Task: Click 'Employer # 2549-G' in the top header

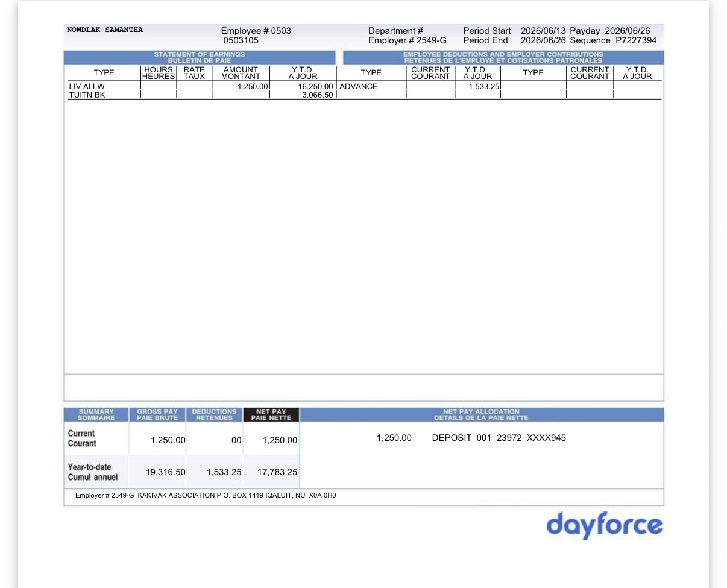Action: coord(408,41)
